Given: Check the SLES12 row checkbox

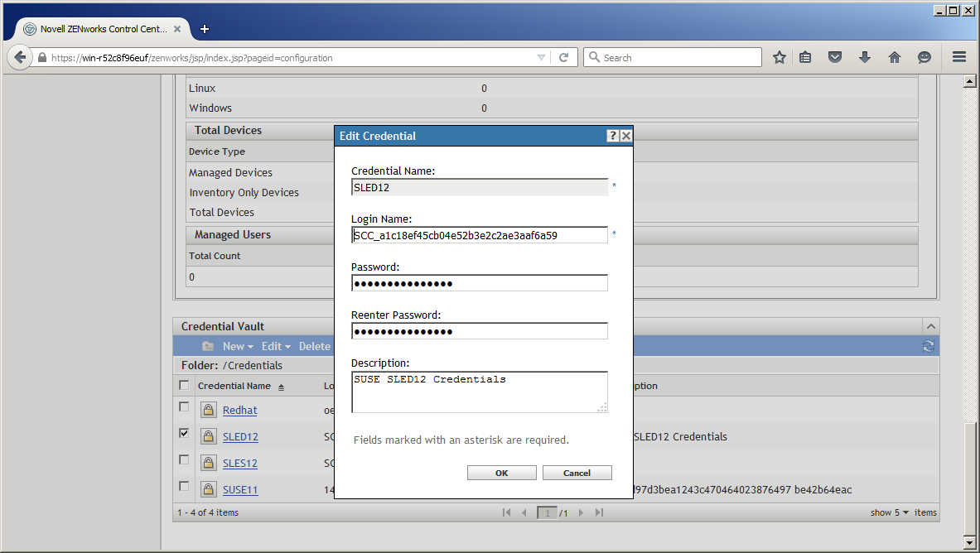Looking at the screenshot, I should [x=184, y=460].
